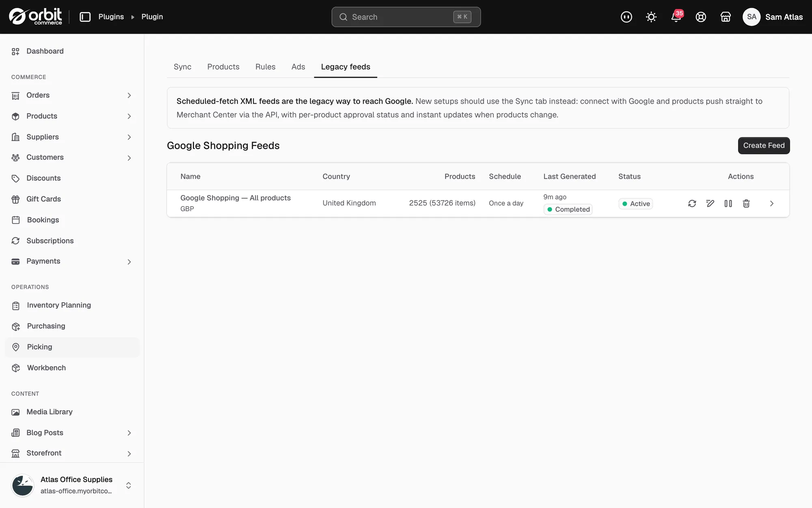The image size is (812, 508).
Task: Expand the Suppliers sidebar chevron
Action: 129,137
